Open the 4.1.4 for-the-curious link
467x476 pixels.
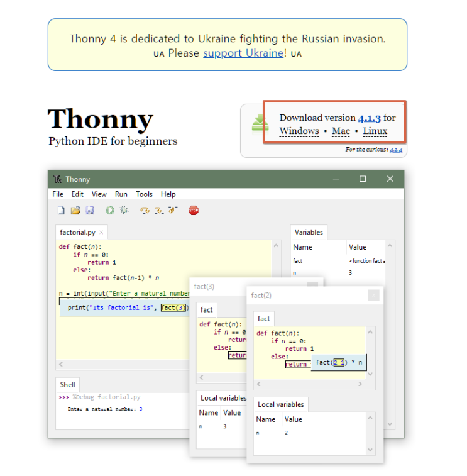[396, 150]
